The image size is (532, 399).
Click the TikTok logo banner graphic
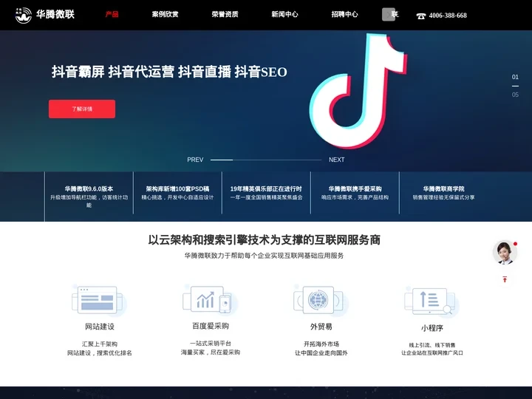pyautogui.click(x=358, y=91)
